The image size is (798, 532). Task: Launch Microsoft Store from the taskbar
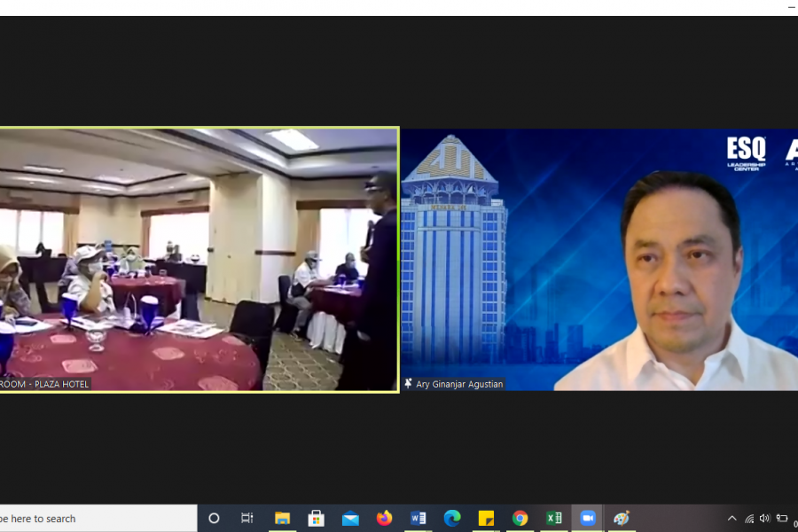(x=316, y=519)
